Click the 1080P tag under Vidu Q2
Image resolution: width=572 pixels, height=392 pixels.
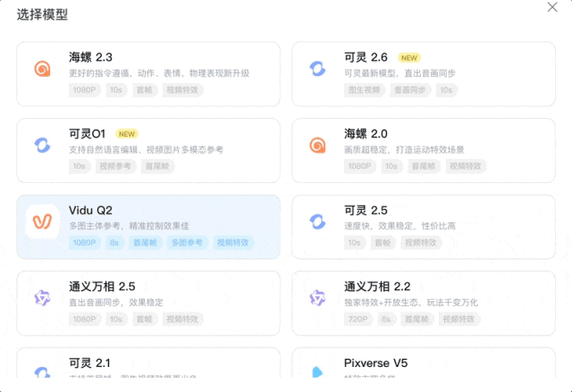(x=85, y=243)
